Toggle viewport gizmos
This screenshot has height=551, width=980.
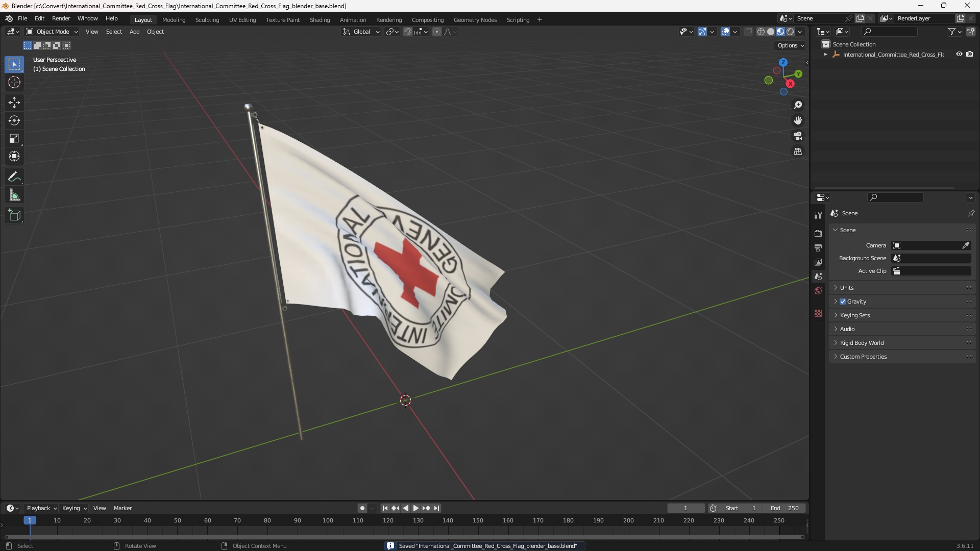tap(702, 32)
